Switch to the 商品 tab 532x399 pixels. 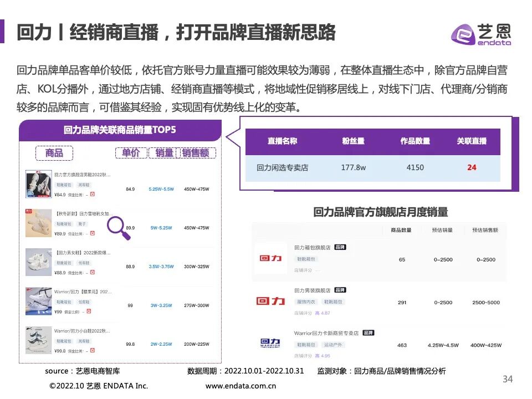[54, 153]
